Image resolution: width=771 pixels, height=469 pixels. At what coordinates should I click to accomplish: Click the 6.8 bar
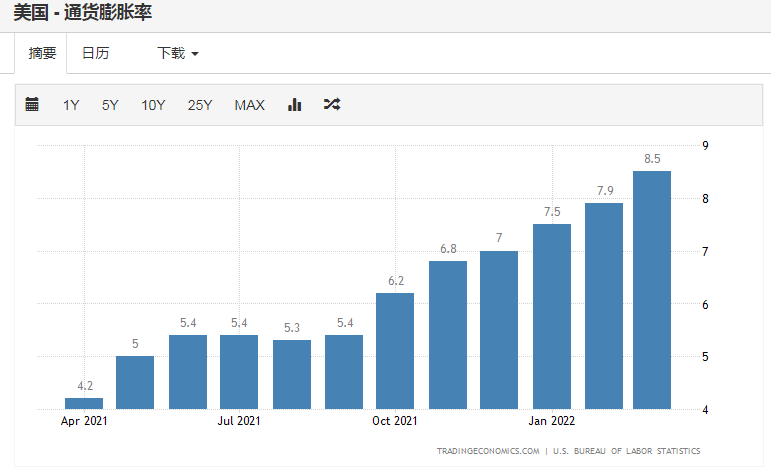pos(448,335)
